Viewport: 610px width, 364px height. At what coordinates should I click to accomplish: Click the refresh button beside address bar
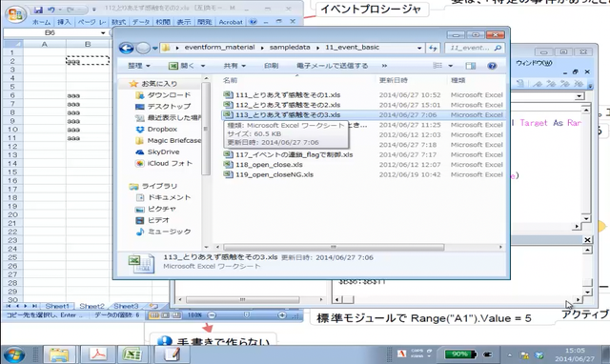click(x=433, y=48)
